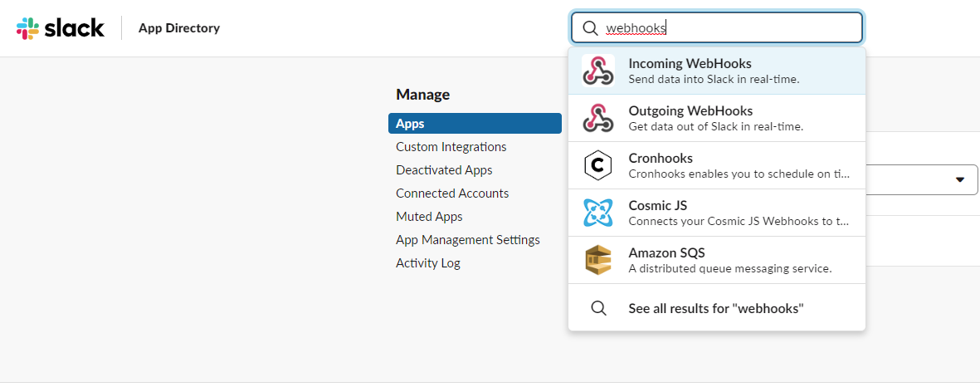Click the Incoming WebHooks app icon
980x387 pixels.
tap(597, 71)
